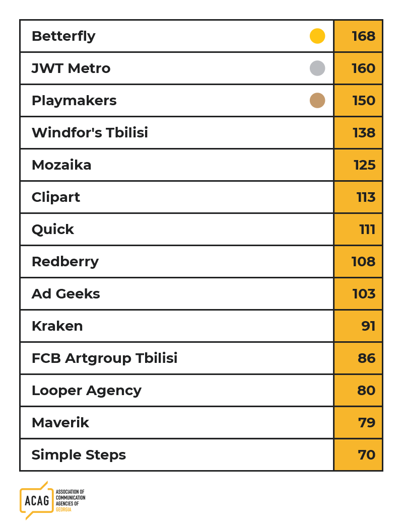Select the Ad Geeks row
The image size is (403, 532).
(x=201, y=294)
